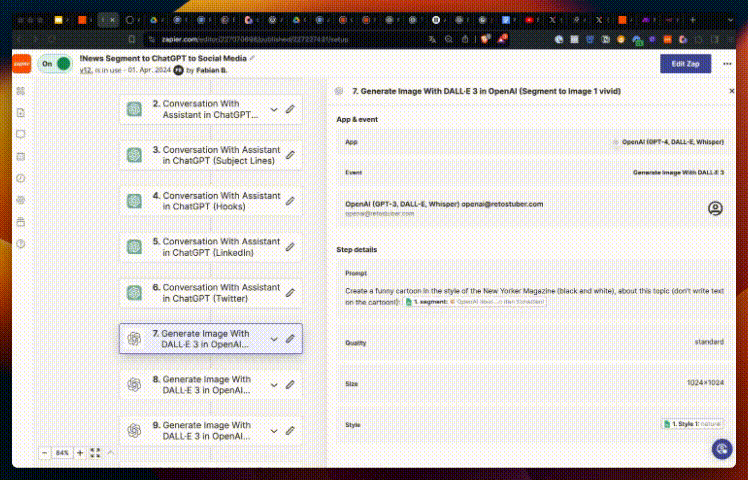Viewport: 748px width, 480px height.
Task: Click the orange Zapier home logo
Action: tap(22, 63)
